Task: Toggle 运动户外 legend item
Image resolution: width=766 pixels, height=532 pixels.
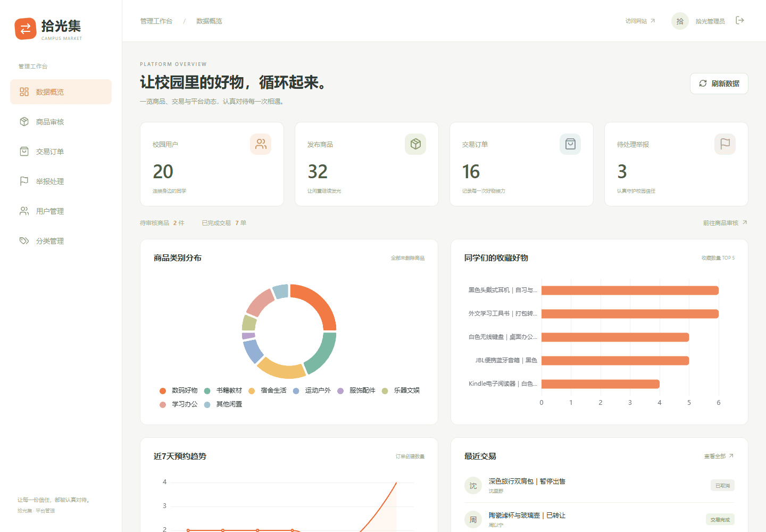Action: pyautogui.click(x=312, y=390)
